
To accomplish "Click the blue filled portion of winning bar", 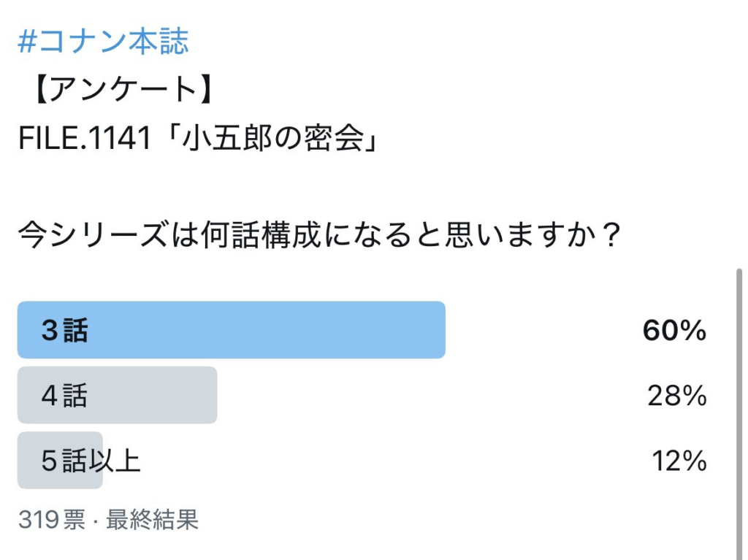I will (x=232, y=329).
